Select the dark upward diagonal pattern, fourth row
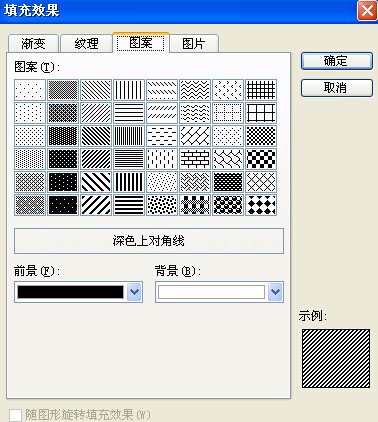Viewport: 378px width, 422px height. click(96, 159)
